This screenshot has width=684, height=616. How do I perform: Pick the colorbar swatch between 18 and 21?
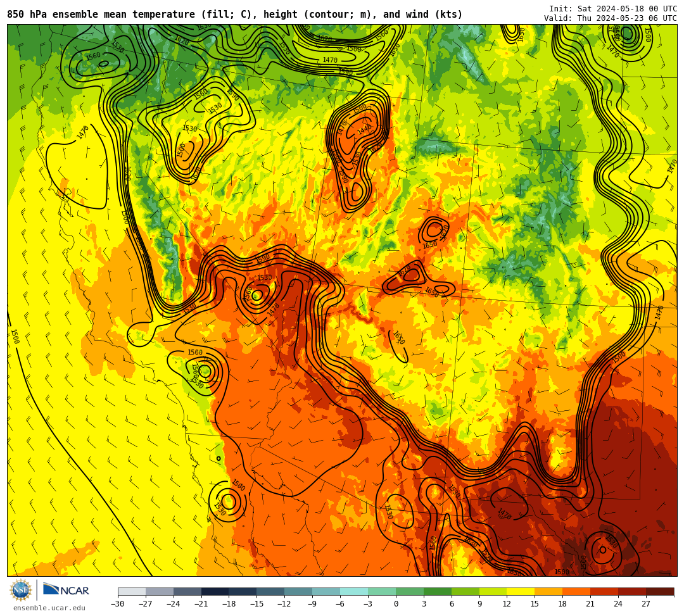[x=577, y=591]
